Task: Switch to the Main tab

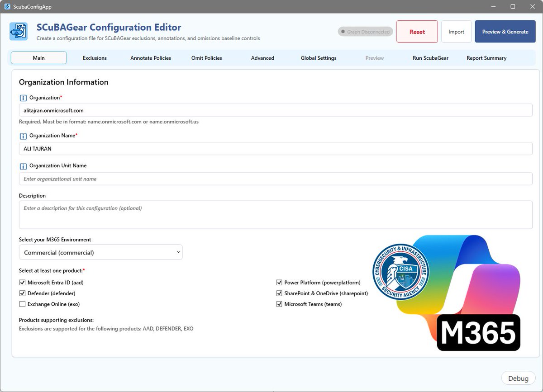Action: click(x=39, y=58)
